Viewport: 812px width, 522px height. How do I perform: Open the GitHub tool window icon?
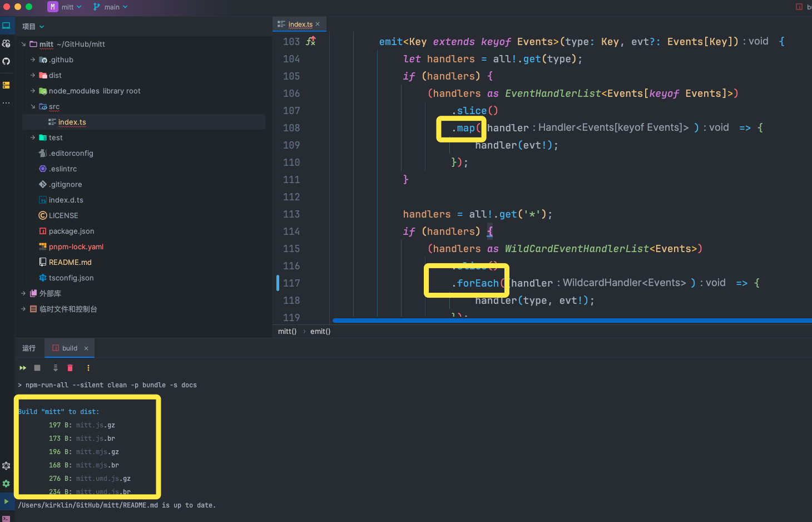click(6, 61)
